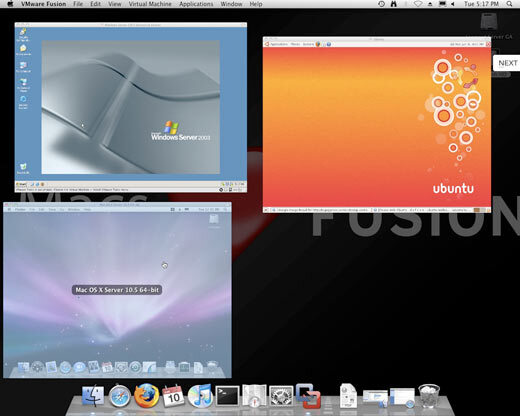This screenshot has height=416, width=520.
Task: Click the Ubuntu VM window title bar
Action: [x=377, y=39]
